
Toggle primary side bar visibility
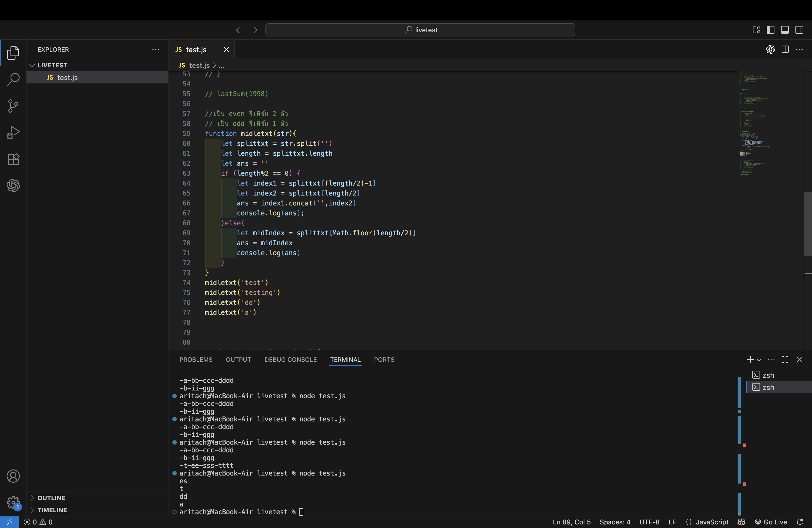point(770,30)
